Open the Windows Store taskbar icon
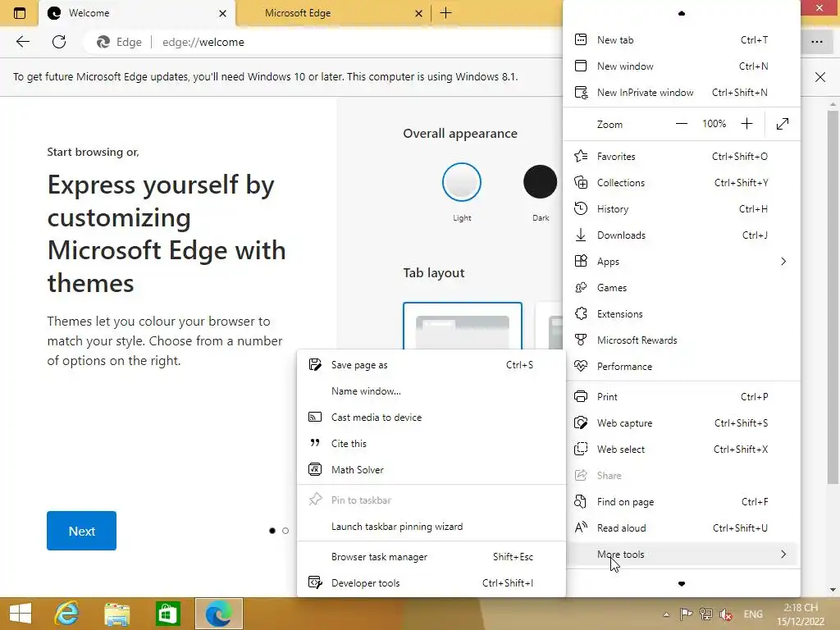The image size is (840, 630). pos(167,614)
